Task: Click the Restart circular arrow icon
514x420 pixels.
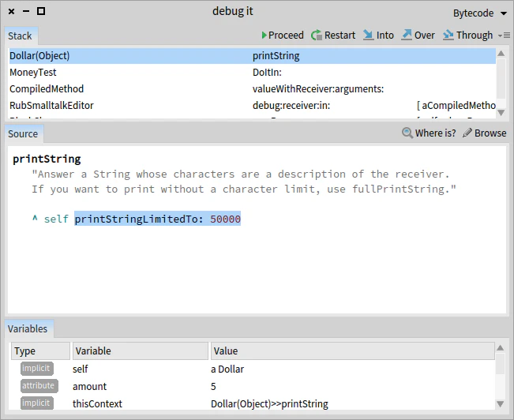Action: point(317,35)
